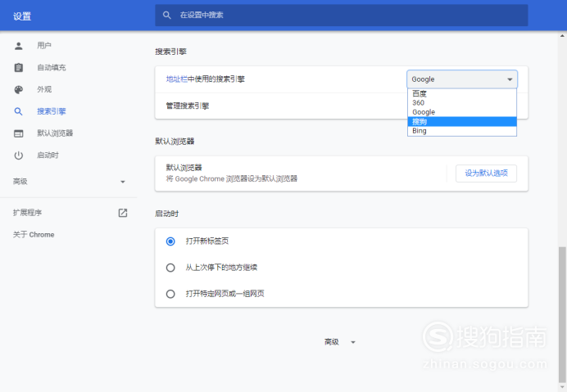Choose 搜狗 from the search engine list
Viewport: 567px width, 392px height.
coord(462,122)
